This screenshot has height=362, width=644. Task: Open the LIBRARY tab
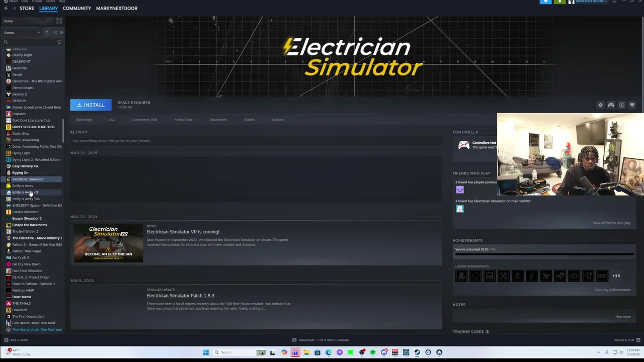48,8
